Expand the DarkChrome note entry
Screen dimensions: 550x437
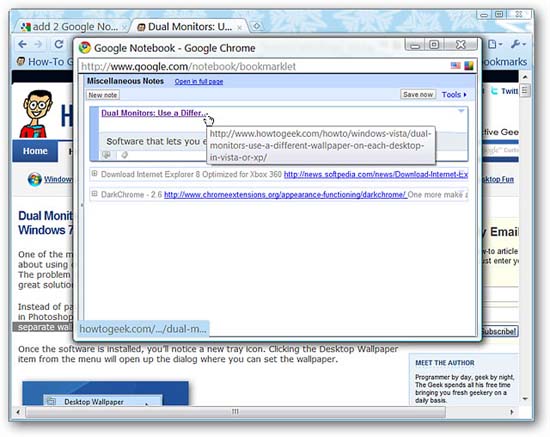(x=94, y=194)
